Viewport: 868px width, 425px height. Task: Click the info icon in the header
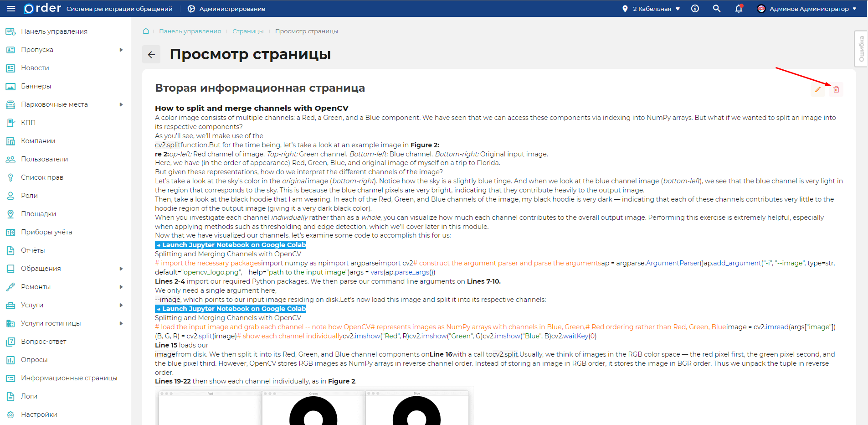pos(695,8)
